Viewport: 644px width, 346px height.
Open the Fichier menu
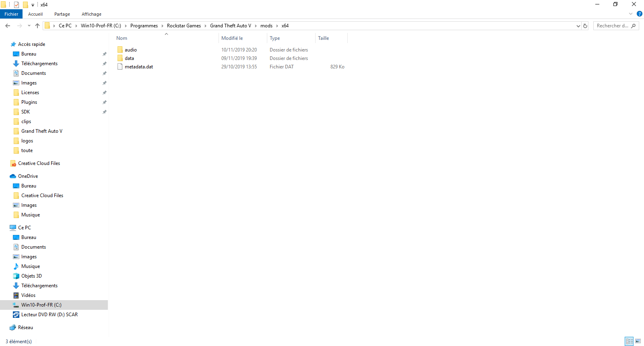click(11, 14)
